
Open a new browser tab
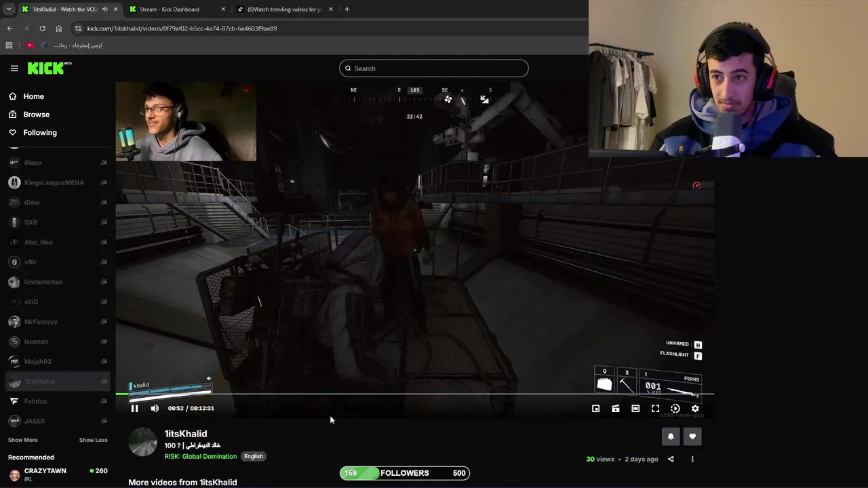point(347,9)
